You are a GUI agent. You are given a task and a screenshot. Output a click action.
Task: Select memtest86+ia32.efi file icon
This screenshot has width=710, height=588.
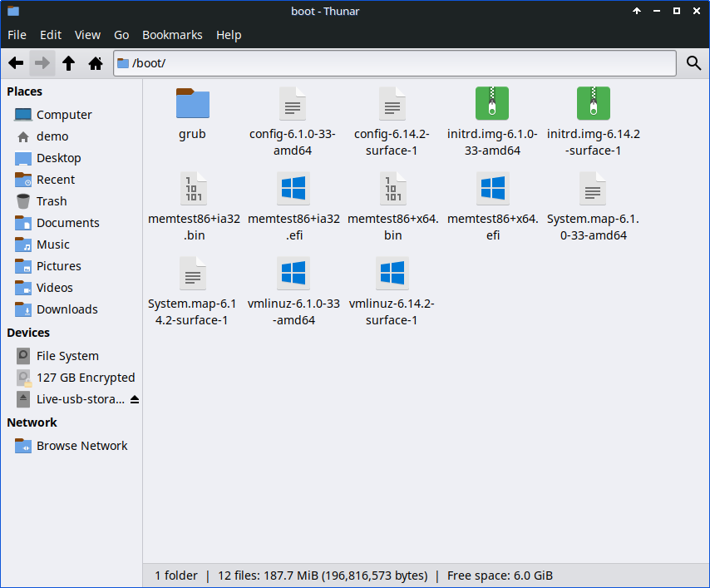293,188
